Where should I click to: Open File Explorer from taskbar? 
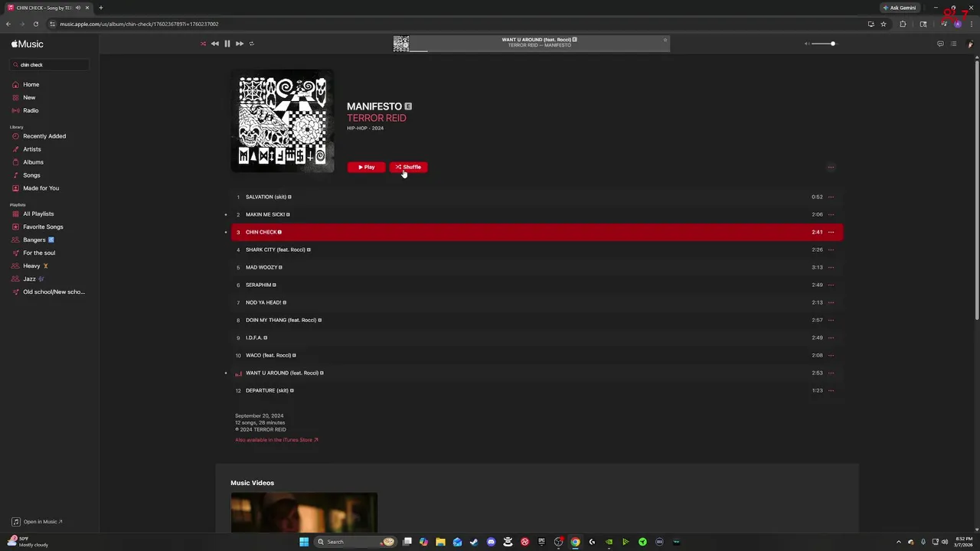tap(440, 542)
